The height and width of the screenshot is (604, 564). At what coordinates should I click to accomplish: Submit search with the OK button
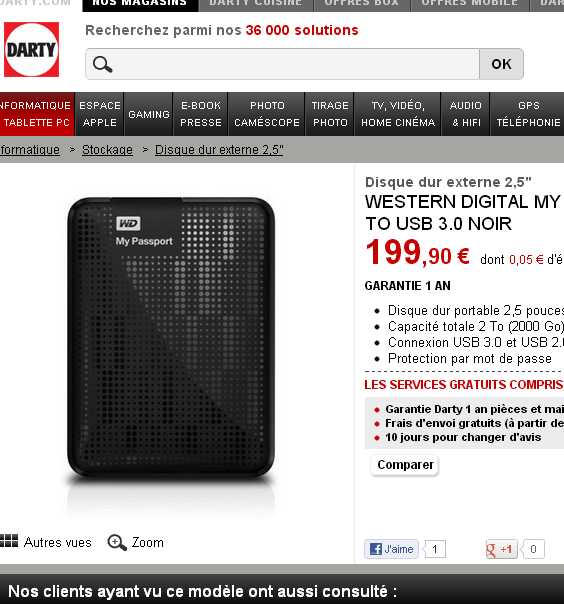(x=501, y=64)
